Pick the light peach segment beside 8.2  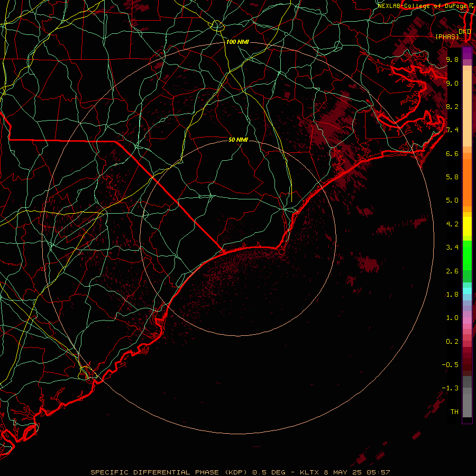pos(467,108)
